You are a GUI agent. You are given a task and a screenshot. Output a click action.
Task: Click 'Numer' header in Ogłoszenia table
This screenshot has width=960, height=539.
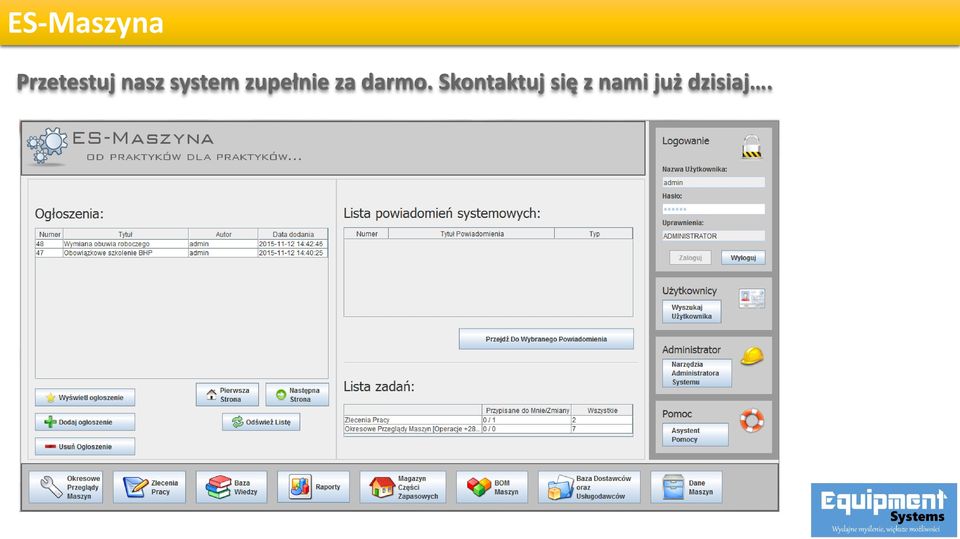(x=49, y=234)
